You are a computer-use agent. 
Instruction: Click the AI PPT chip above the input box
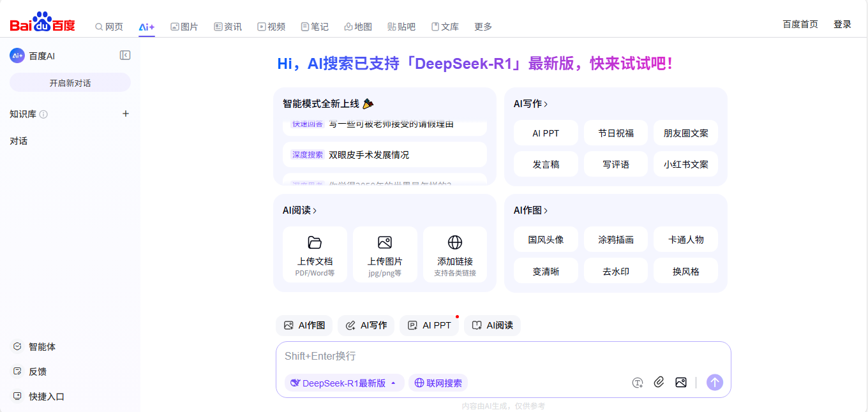pyautogui.click(x=429, y=325)
